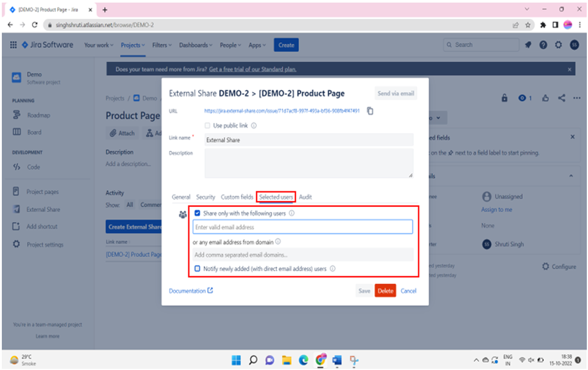Screen dimensions: 588x370
Task: Collapse the Details section chevron
Action: [x=571, y=176]
